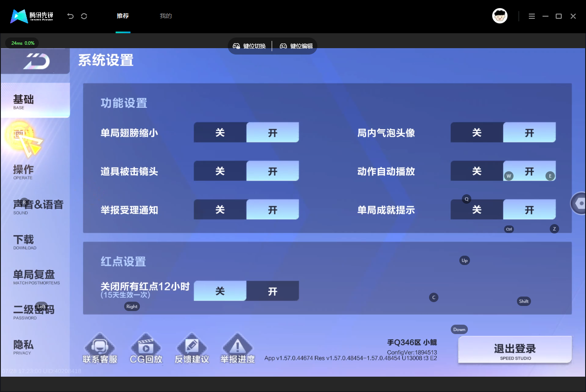586x392 pixels.
Task: Open the user avatar profile
Action: 500,16
